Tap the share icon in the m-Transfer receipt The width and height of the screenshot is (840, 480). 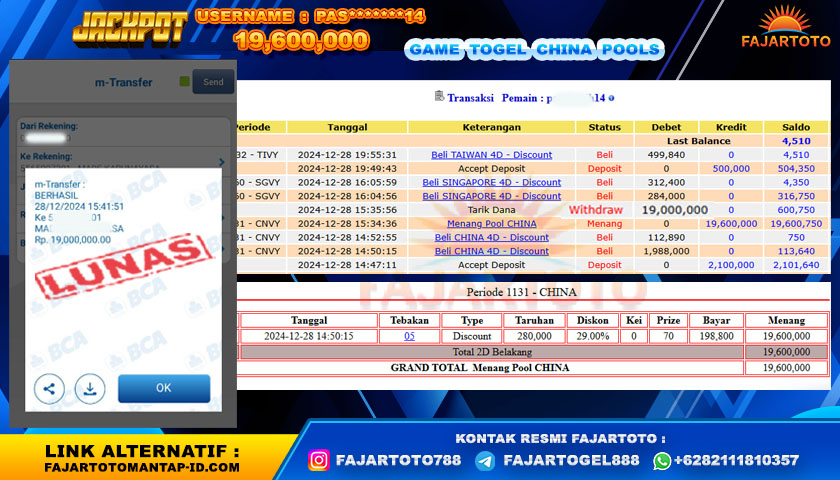coord(49,388)
